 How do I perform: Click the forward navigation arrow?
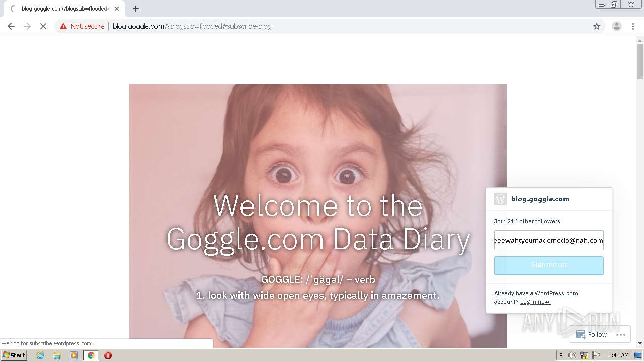pyautogui.click(x=27, y=26)
